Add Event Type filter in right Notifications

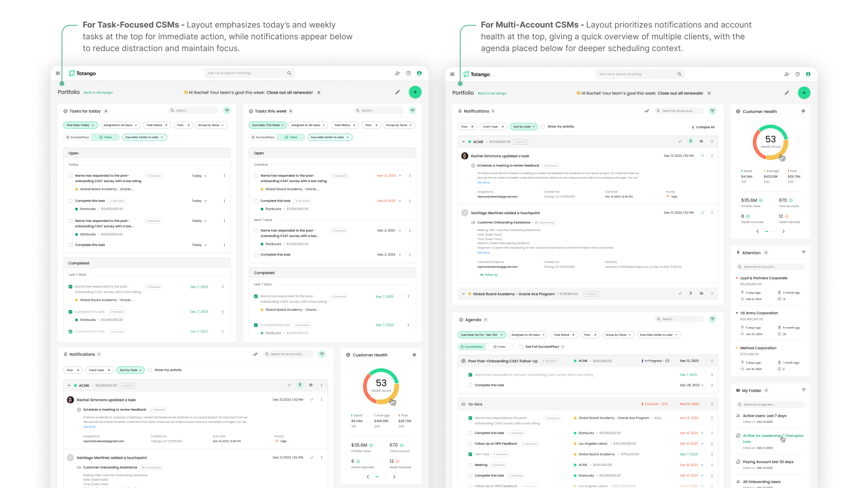point(493,127)
